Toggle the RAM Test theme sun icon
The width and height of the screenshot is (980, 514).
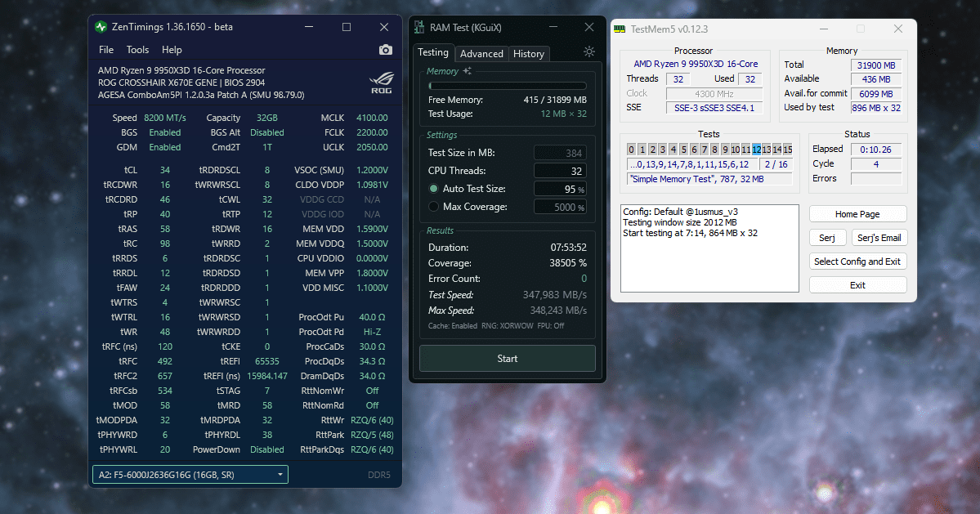tap(588, 51)
